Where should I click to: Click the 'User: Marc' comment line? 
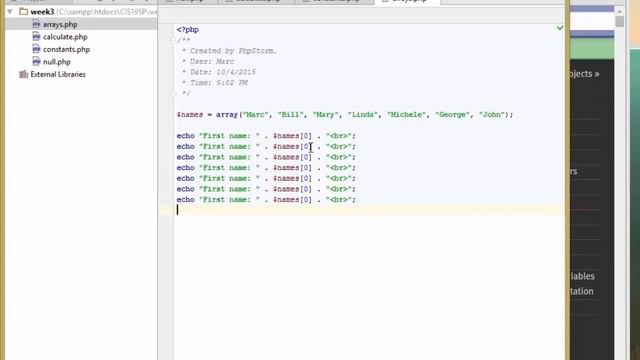pos(208,62)
